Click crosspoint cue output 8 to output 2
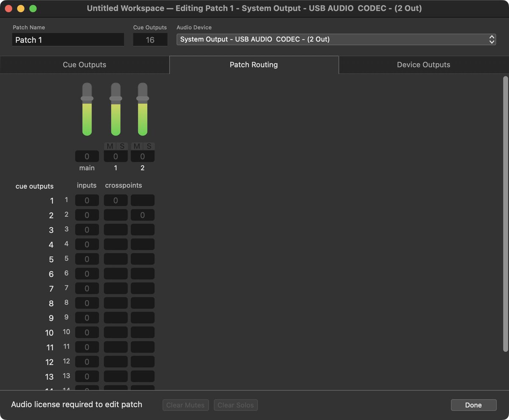 pyautogui.click(x=143, y=303)
